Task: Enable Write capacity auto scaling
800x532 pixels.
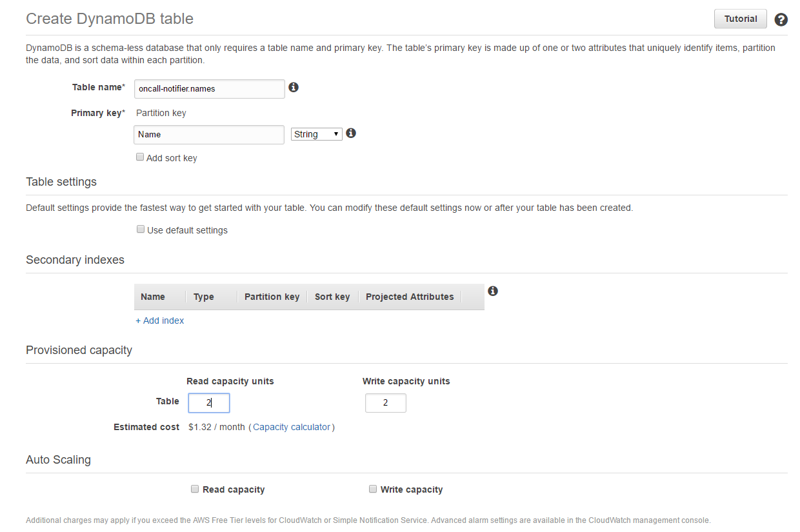Action: [x=373, y=489]
